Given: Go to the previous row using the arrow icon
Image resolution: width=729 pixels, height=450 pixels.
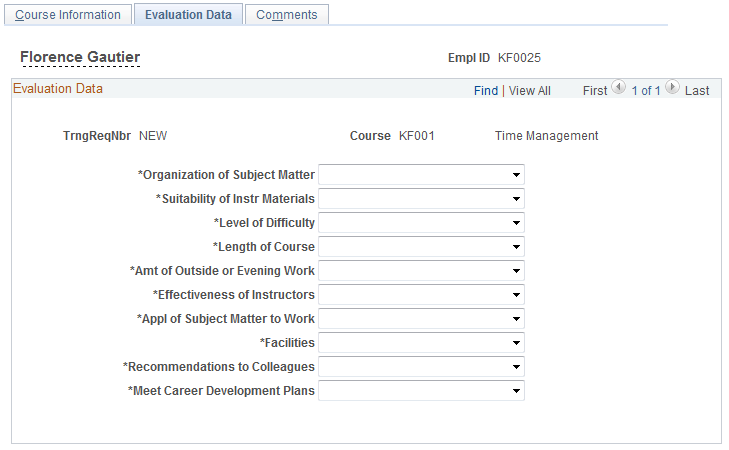Looking at the screenshot, I should point(618,87).
